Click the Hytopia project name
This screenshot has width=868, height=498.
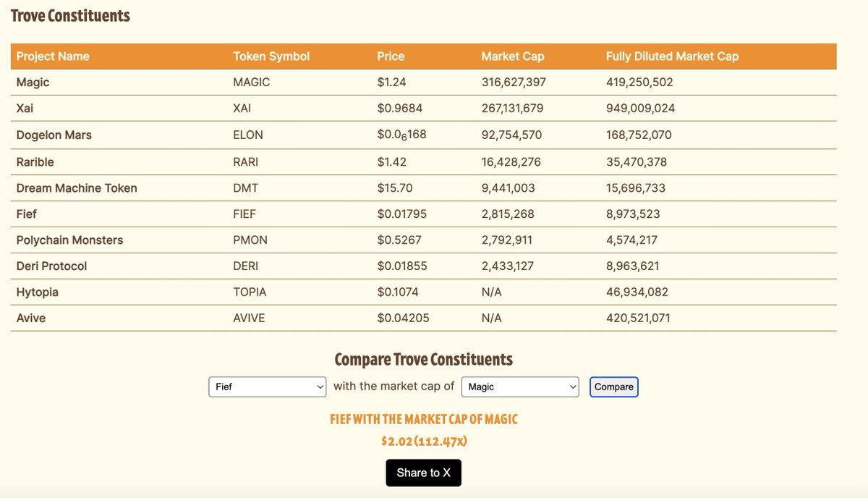coord(38,292)
